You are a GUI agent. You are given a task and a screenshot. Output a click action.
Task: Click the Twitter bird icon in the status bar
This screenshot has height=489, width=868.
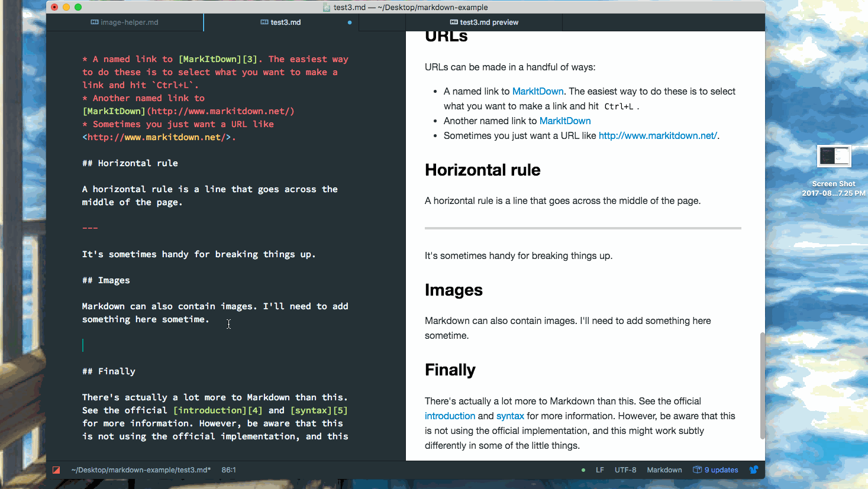753,469
